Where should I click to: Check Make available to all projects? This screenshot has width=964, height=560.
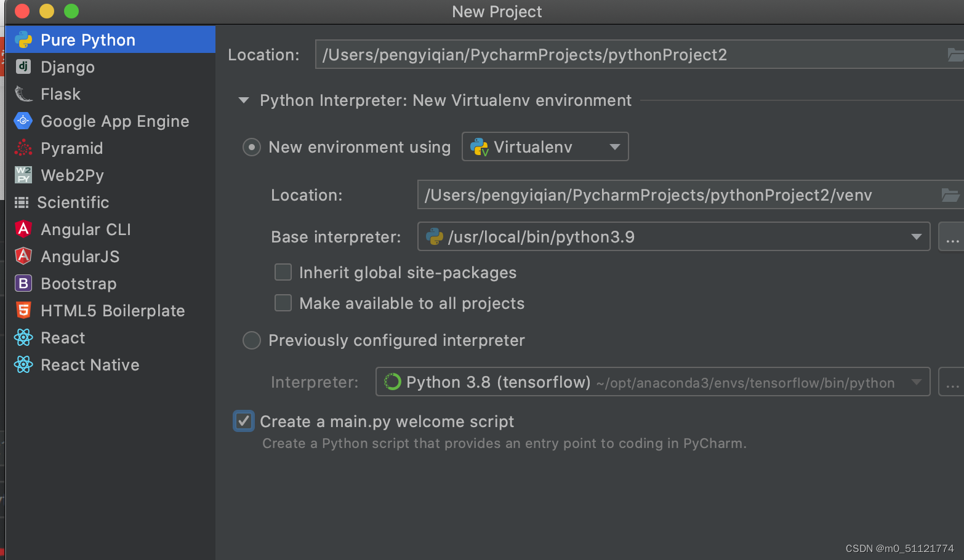pos(283,303)
